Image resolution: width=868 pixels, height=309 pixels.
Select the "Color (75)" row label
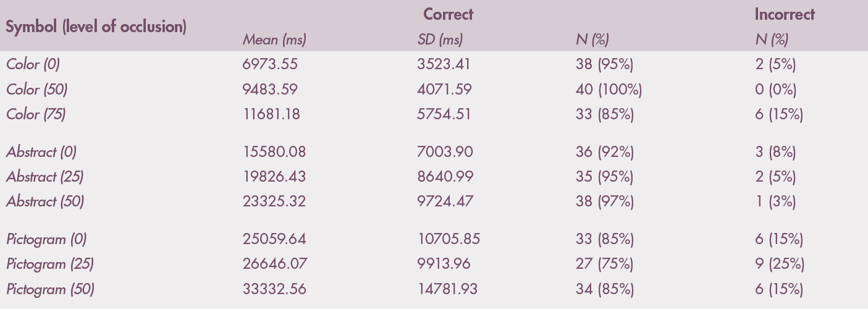pyautogui.click(x=36, y=114)
